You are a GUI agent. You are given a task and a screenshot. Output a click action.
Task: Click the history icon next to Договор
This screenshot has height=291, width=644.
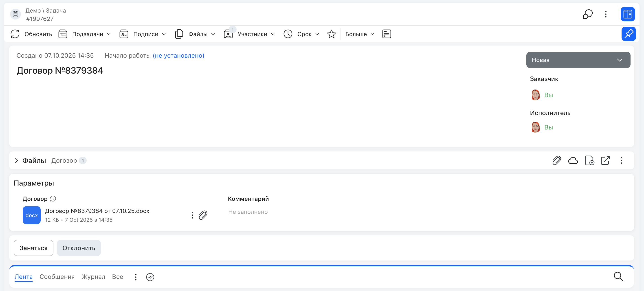pyautogui.click(x=53, y=199)
